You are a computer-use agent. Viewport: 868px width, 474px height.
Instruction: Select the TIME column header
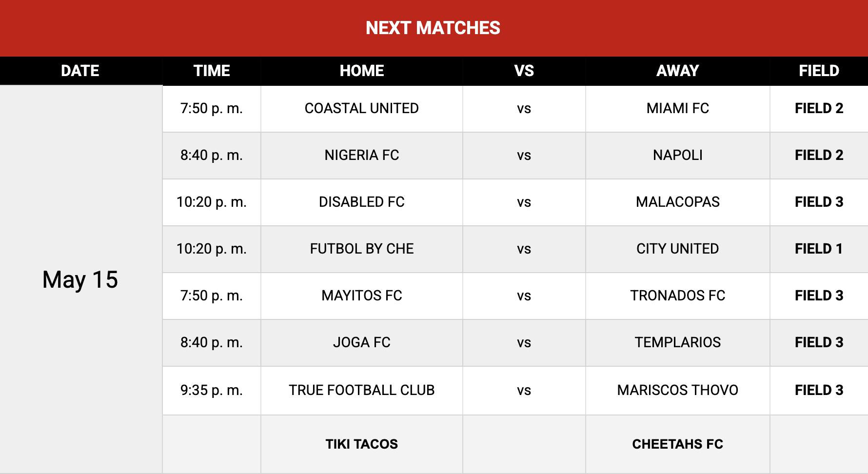click(212, 71)
